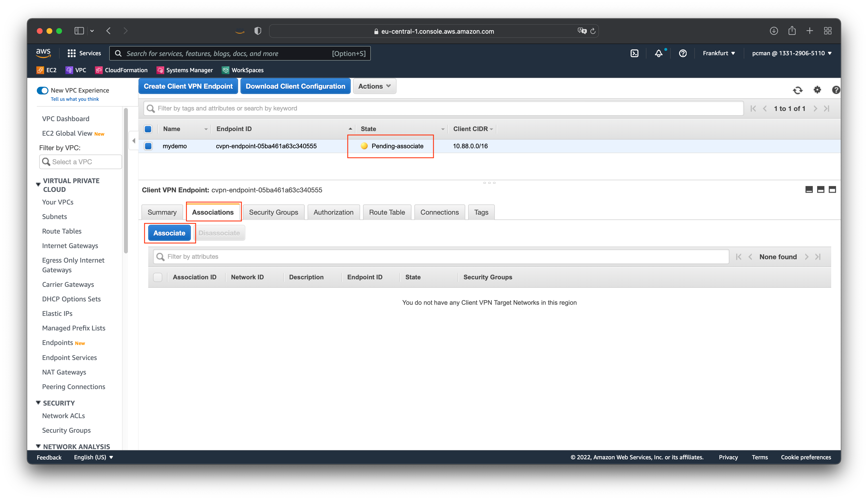Image resolution: width=868 pixels, height=500 pixels.
Task: Open NAT Gateways in the sidebar
Action: click(x=64, y=372)
